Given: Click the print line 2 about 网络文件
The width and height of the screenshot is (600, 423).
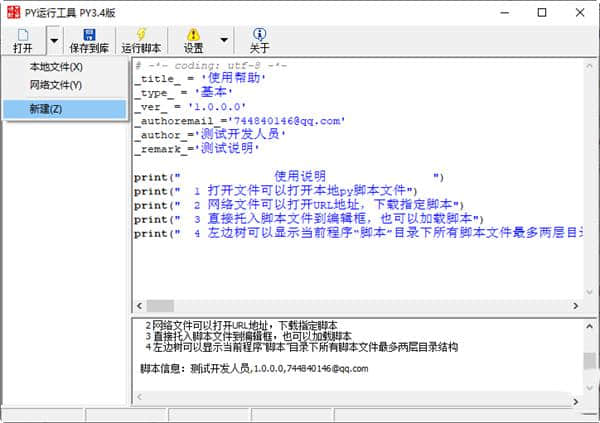Looking at the screenshot, I should (x=299, y=205).
